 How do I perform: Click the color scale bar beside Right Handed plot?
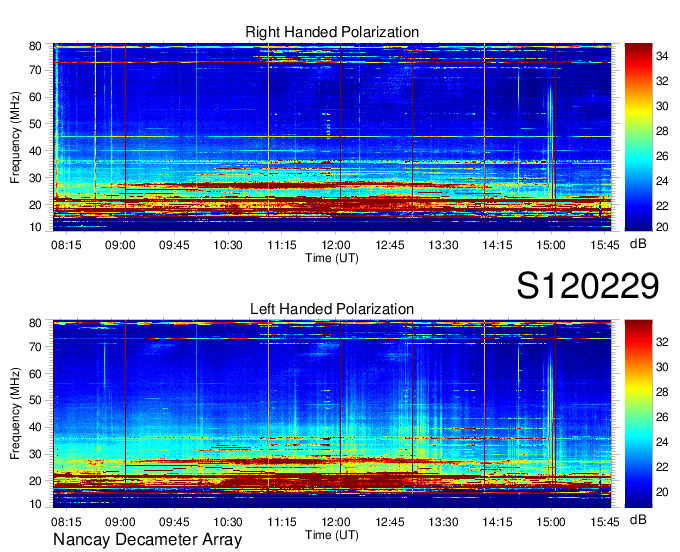(638, 137)
